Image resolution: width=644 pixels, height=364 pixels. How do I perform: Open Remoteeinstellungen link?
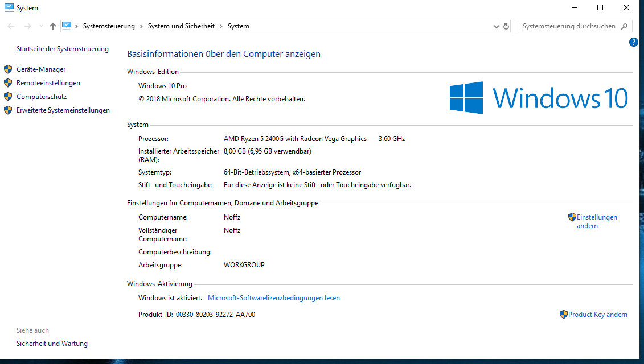[x=48, y=83]
